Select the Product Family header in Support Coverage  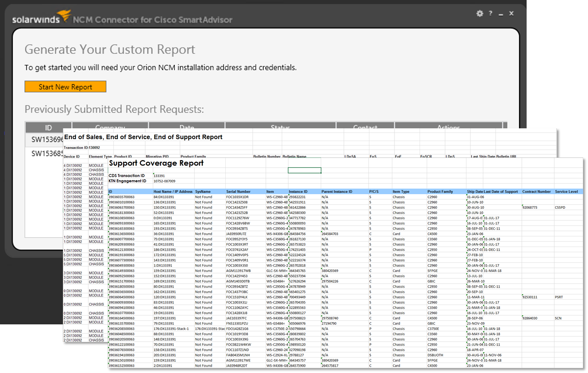[x=440, y=192]
